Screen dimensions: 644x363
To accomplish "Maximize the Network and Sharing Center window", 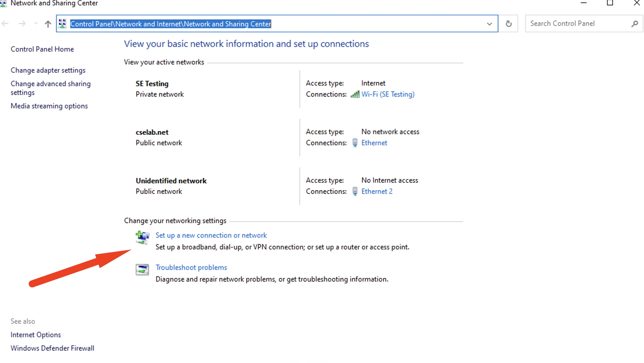I will (x=610, y=3).
